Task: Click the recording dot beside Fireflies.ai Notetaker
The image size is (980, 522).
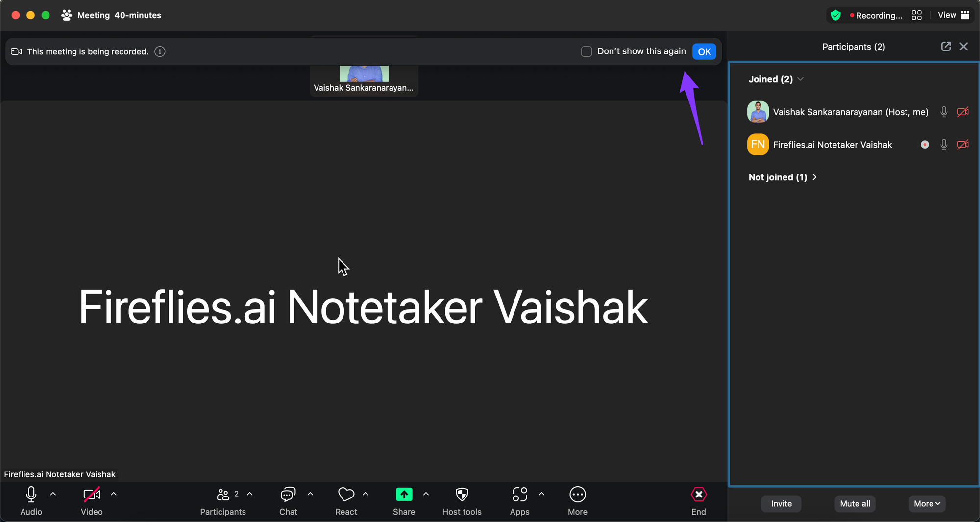Action: (x=925, y=145)
